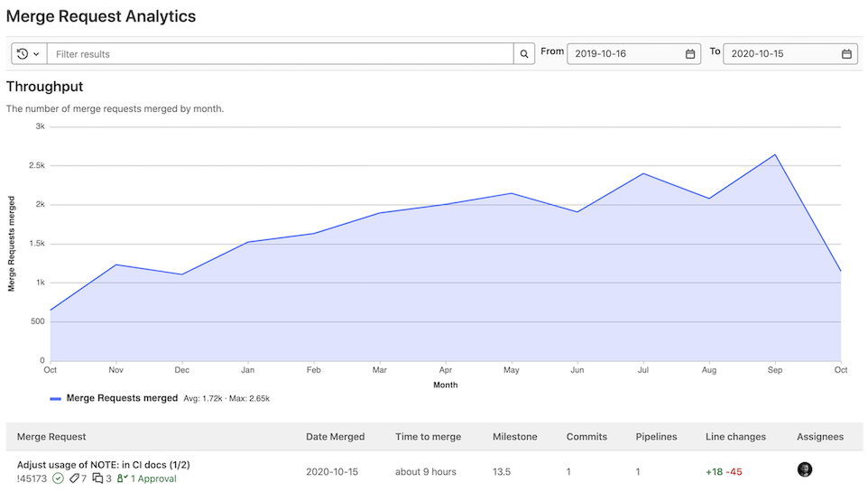
Task: Click the 1 Approval indicator
Action: tap(147, 478)
